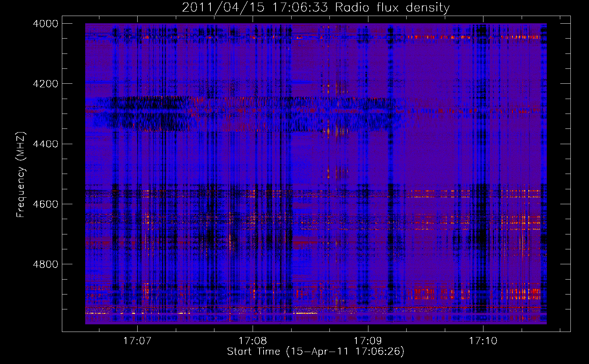Click the 4000 frequency tick label
Screen dimensions: 589x364
46,24
